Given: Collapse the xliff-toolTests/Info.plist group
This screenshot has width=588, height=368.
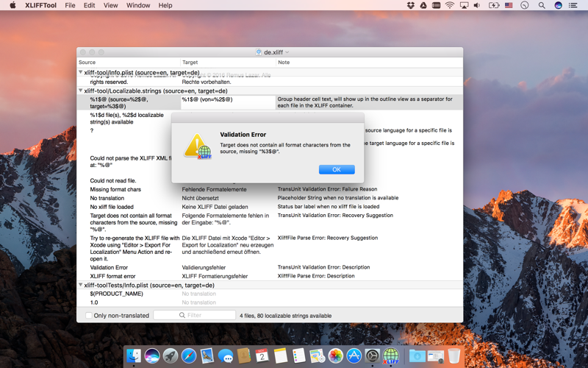Looking at the screenshot, I should click(80, 285).
